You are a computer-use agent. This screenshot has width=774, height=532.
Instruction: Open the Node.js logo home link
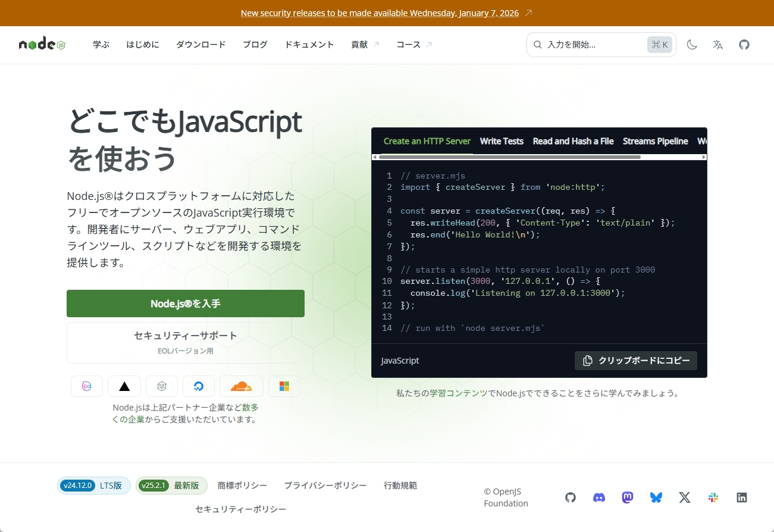(42, 45)
